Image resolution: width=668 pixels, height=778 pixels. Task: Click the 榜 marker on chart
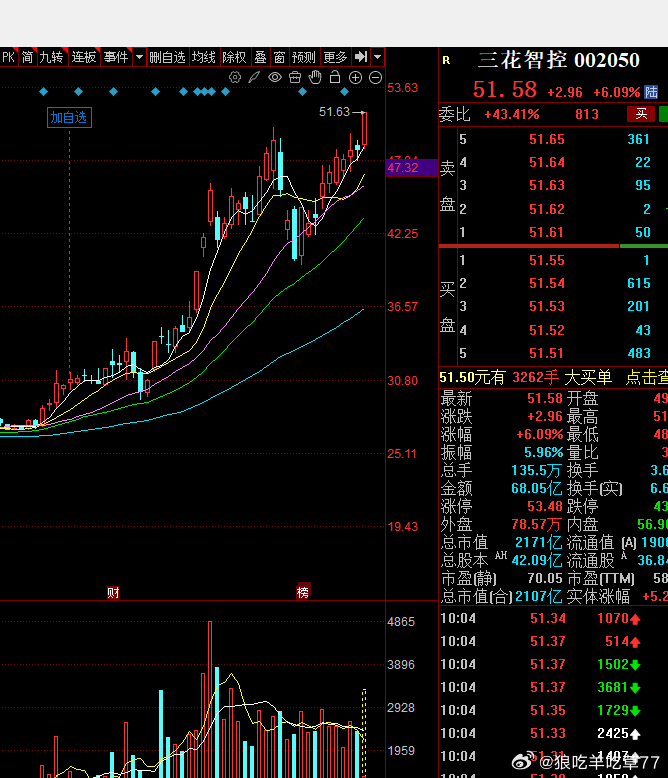(x=302, y=592)
